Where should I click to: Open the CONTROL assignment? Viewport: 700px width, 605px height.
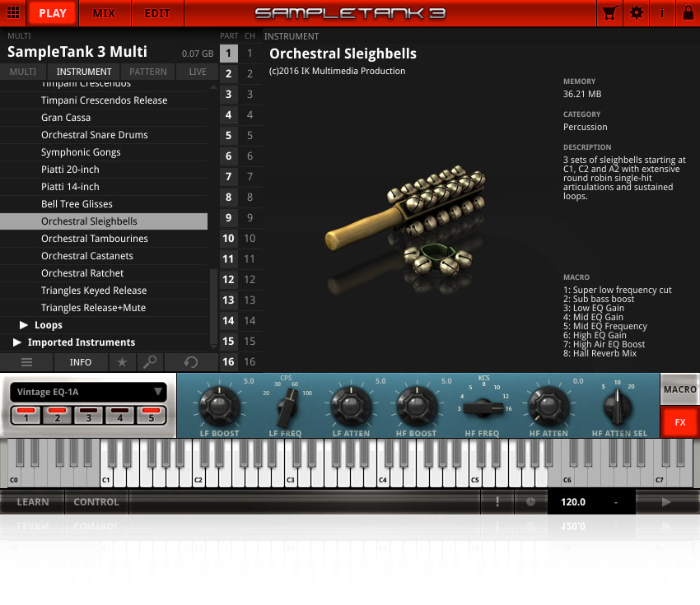pyautogui.click(x=96, y=502)
